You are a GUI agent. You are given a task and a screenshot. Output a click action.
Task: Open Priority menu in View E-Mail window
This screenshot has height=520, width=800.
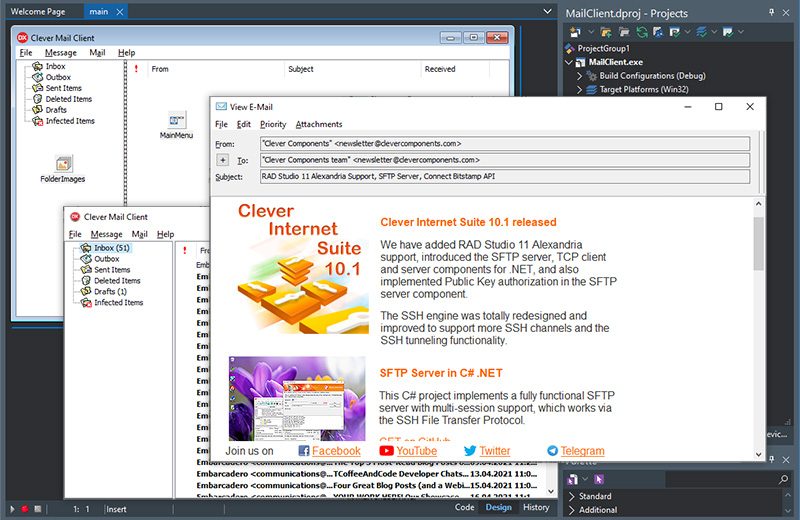click(x=273, y=124)
